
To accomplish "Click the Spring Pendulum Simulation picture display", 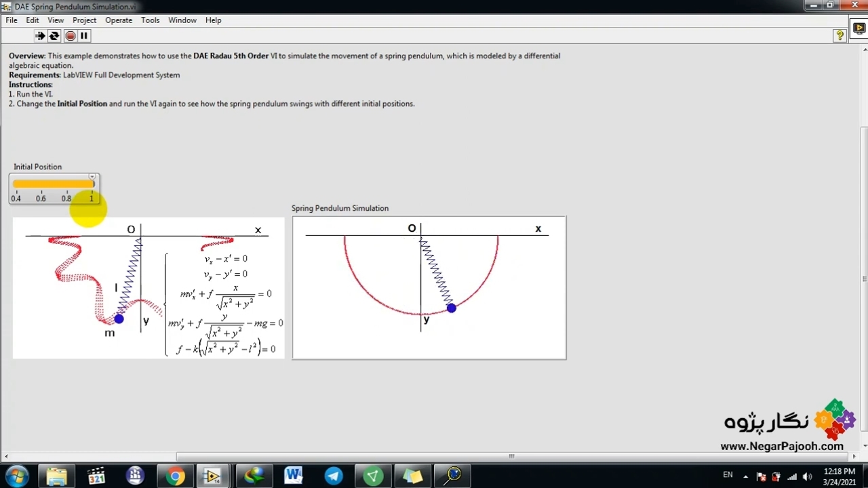I will coord(429,288).
